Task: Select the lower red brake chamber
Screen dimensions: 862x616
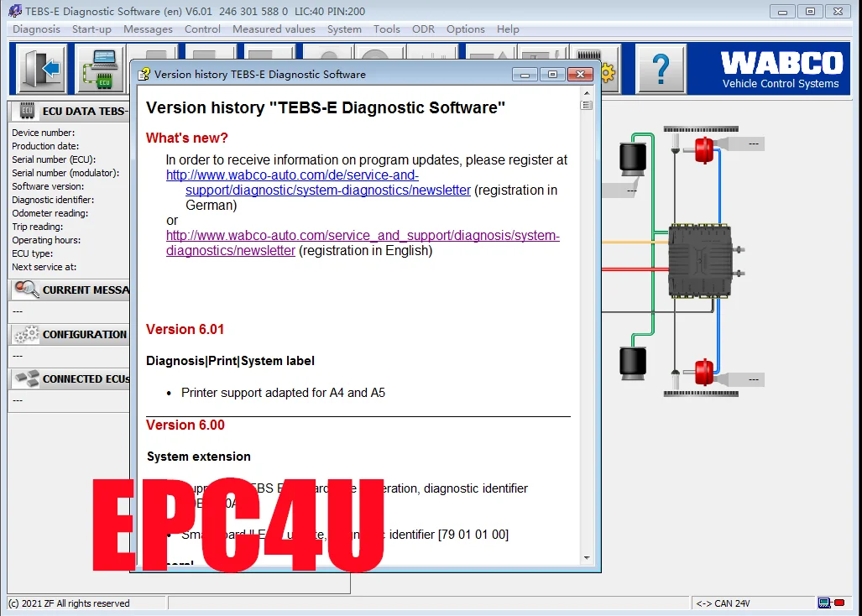Action: point(703,373)
